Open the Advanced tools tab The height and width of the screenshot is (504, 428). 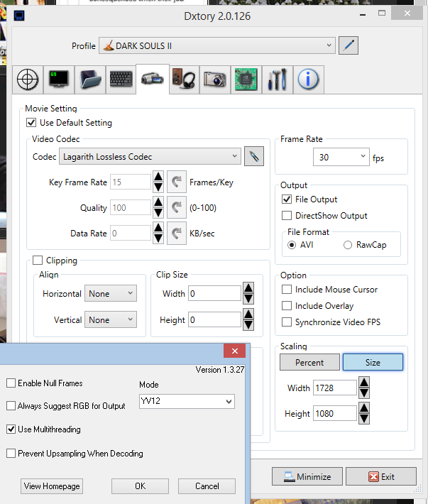pos(277,80)
